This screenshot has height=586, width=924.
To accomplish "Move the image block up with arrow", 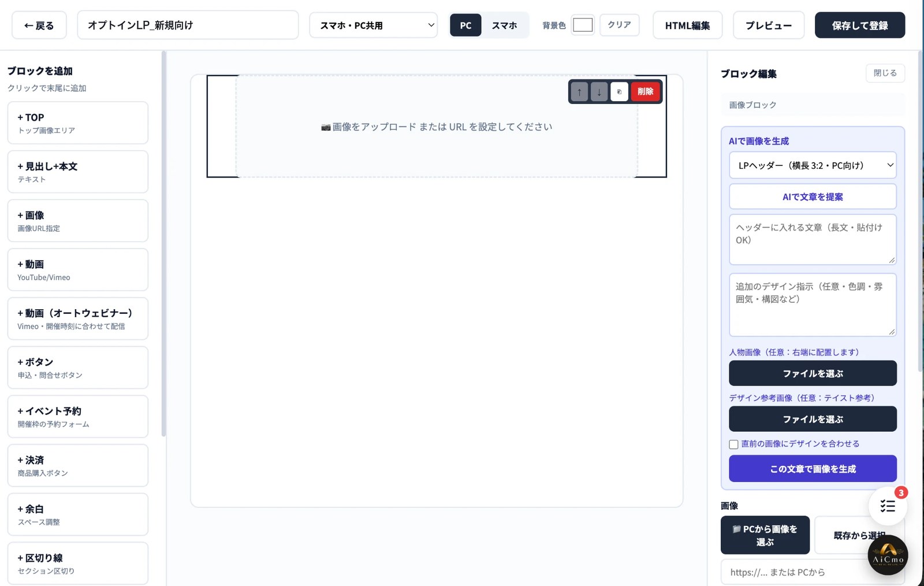I will click(x=579, y=92).
